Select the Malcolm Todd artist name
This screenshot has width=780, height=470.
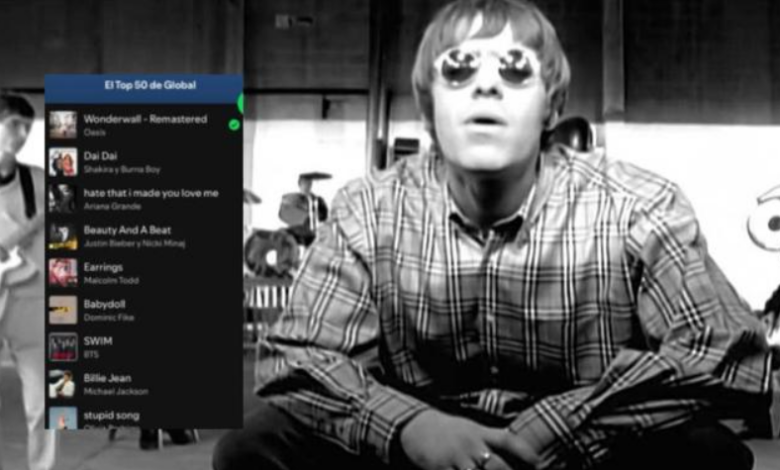pyautogui.click(x=111, y=281)
